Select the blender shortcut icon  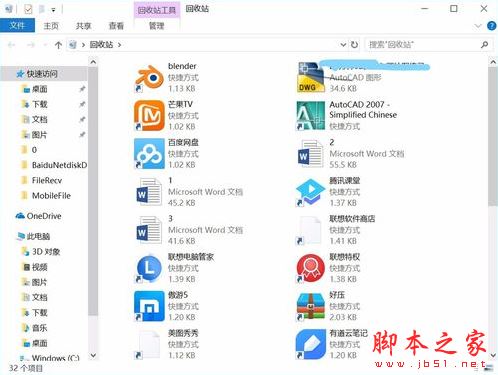click(149, 78)
